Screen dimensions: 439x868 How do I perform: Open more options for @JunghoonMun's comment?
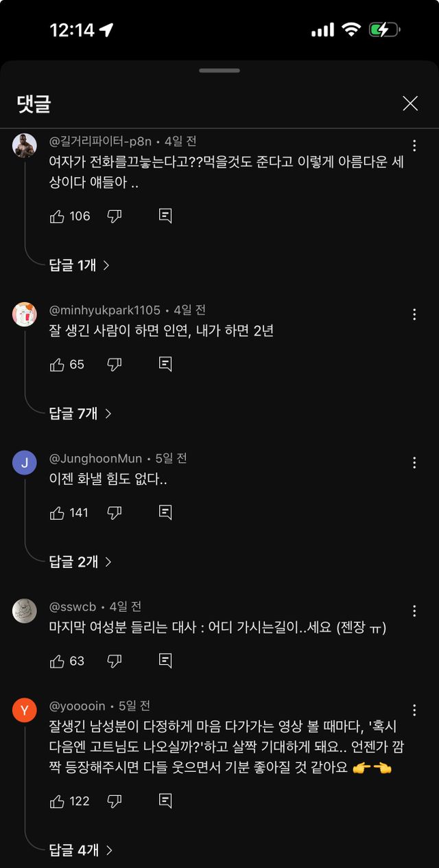414,463
